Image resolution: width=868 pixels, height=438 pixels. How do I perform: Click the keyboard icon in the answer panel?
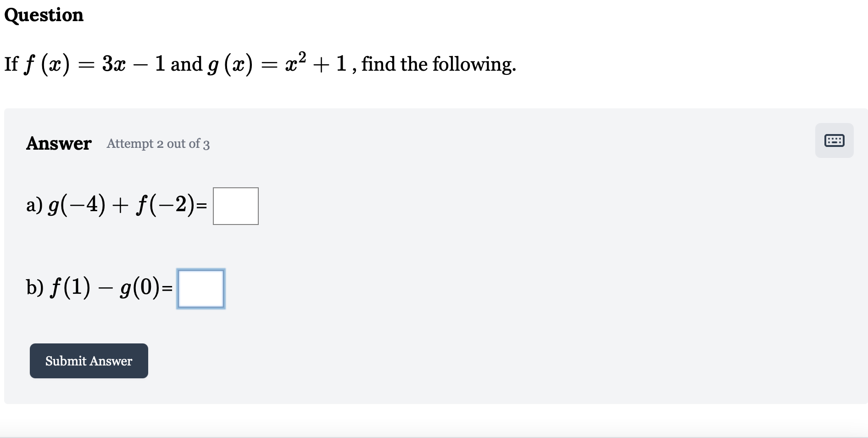click(x=834, y=140)
